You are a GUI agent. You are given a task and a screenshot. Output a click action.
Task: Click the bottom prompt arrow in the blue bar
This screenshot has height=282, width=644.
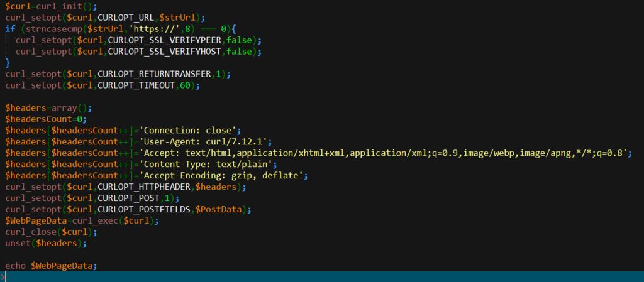(3, 278)
